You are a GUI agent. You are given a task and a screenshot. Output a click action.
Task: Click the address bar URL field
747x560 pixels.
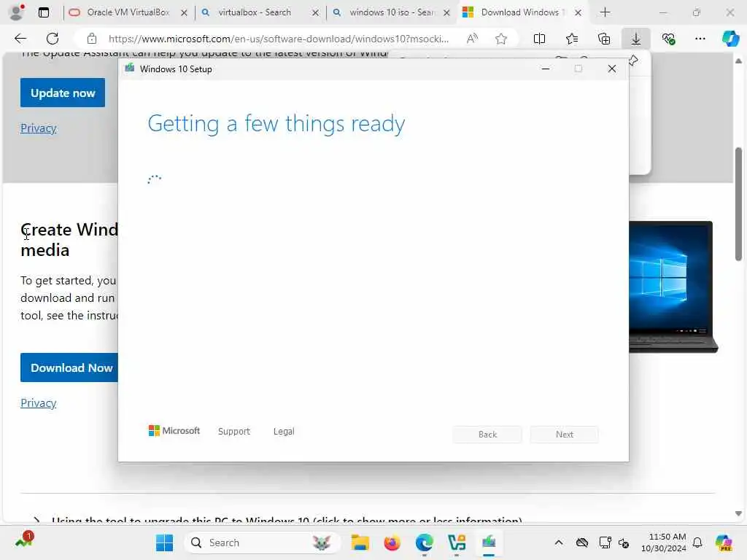(x=278, y=39)
